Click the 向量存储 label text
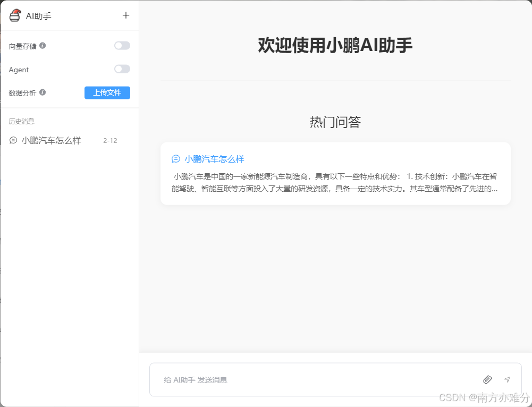Screen dimensions: 532x407 (x=22, y=46)
